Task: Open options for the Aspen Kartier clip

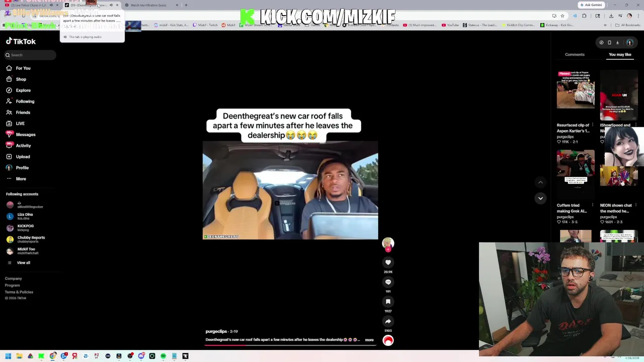Action: (x=593, y=125)
